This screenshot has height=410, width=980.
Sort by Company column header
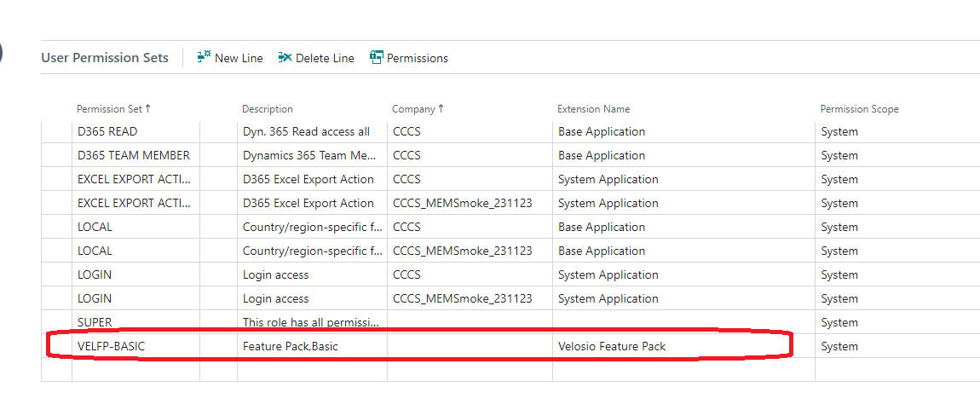(x=418, y=109)
